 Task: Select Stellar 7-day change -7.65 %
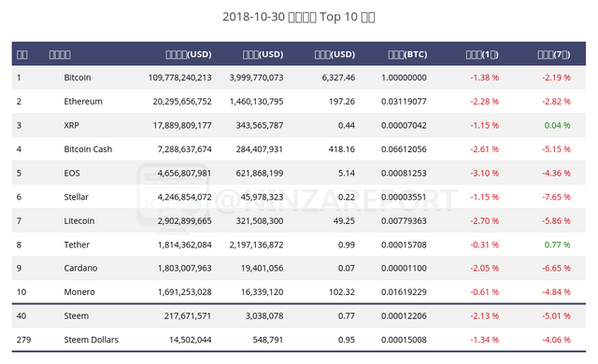(x=557, y=197)
